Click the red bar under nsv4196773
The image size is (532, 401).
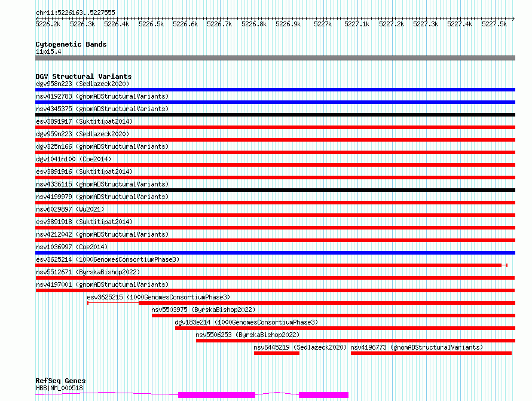coord(431,354)
